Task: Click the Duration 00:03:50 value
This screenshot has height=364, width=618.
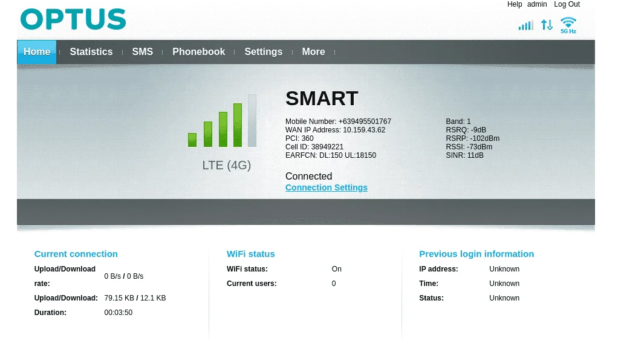Action: 119,313
